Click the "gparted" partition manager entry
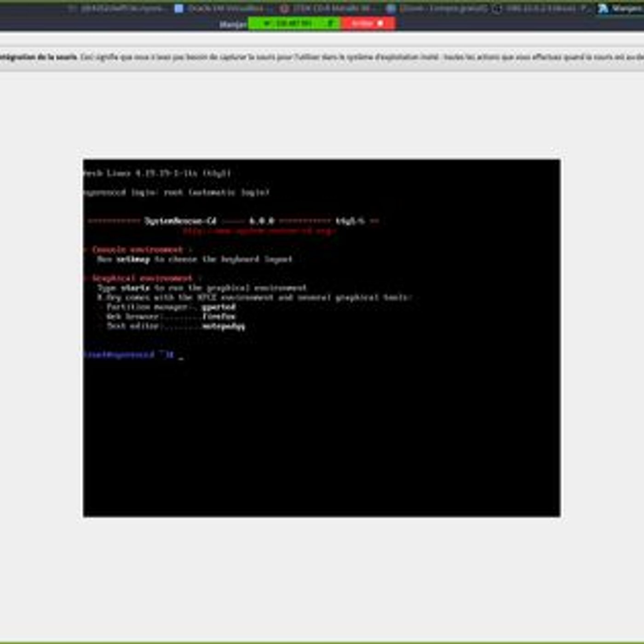 (218, 307)
